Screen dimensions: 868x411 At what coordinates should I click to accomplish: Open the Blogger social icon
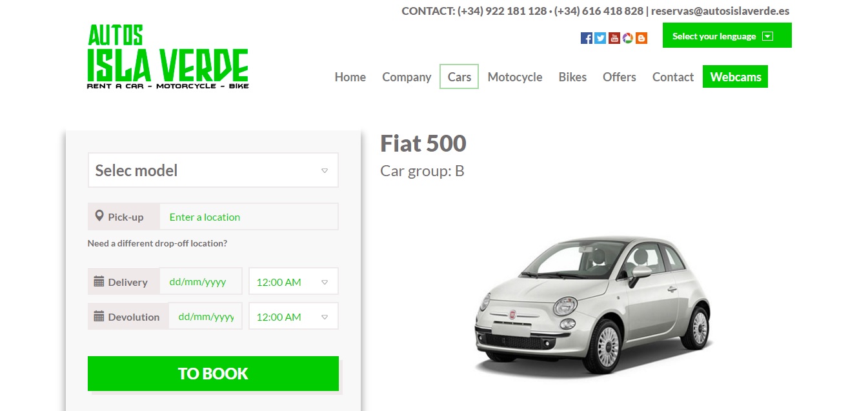(641, 38)
